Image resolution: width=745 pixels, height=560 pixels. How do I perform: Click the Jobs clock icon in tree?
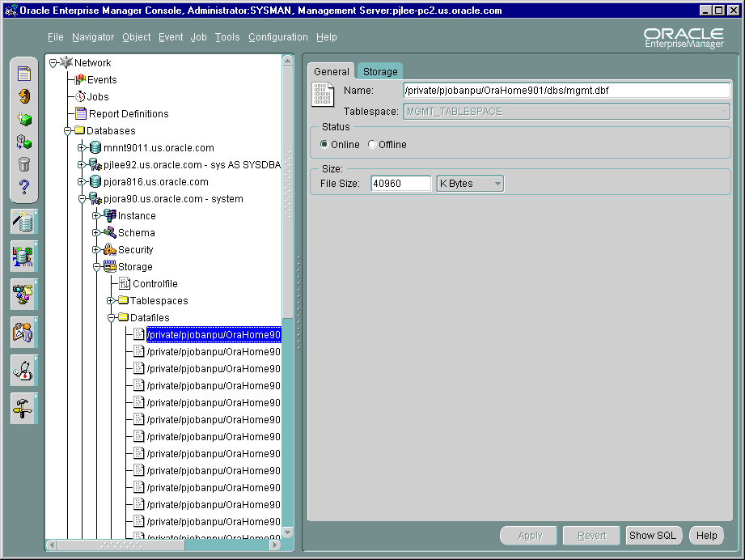coord(80,97)
